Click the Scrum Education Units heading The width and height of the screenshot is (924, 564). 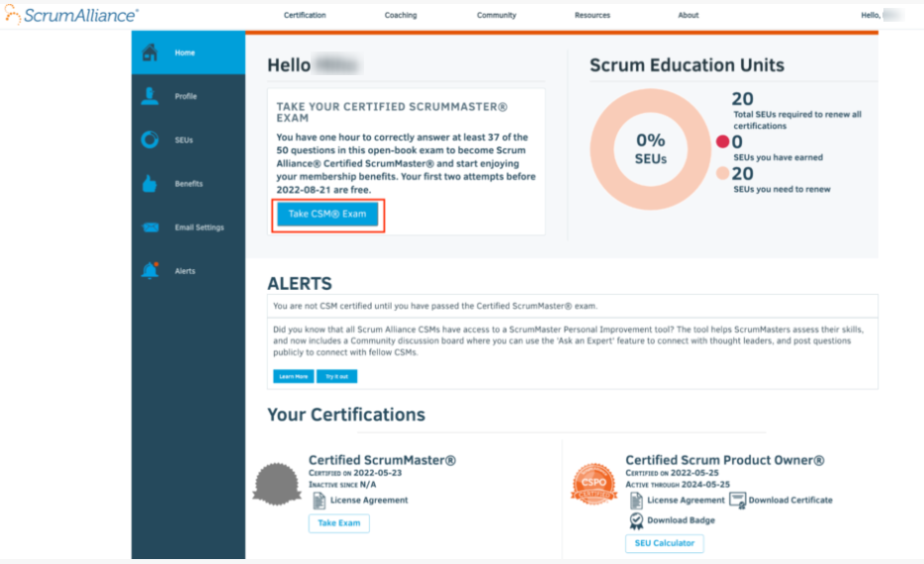[x=687, y=65]
